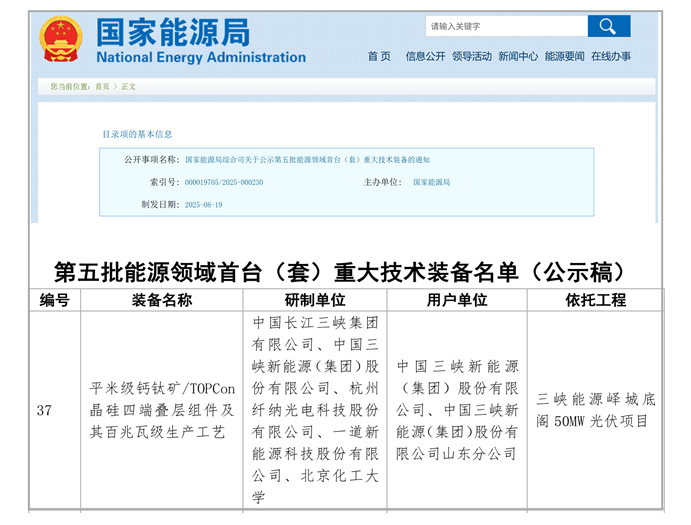The height and width of the screenshot is (525, 691).
Task: Click the 首页 breadcrumb link
Action: [x=102, y=87]
